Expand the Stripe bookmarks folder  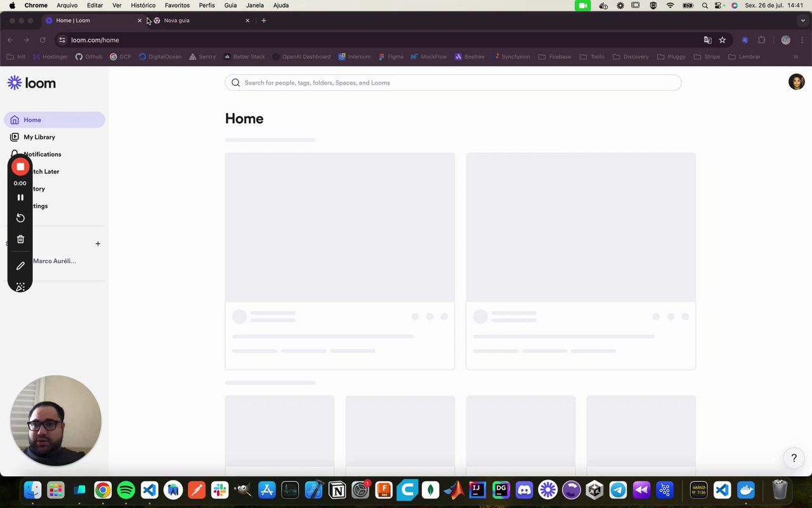(707, 57)
